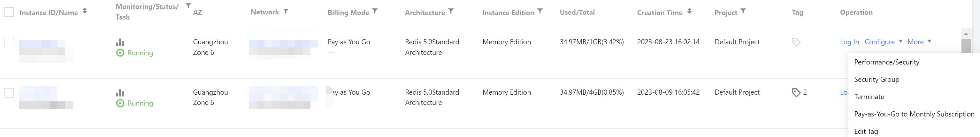Open the Billing Mode column filter
The image size is (980, 137).
[x=375, y=11]
